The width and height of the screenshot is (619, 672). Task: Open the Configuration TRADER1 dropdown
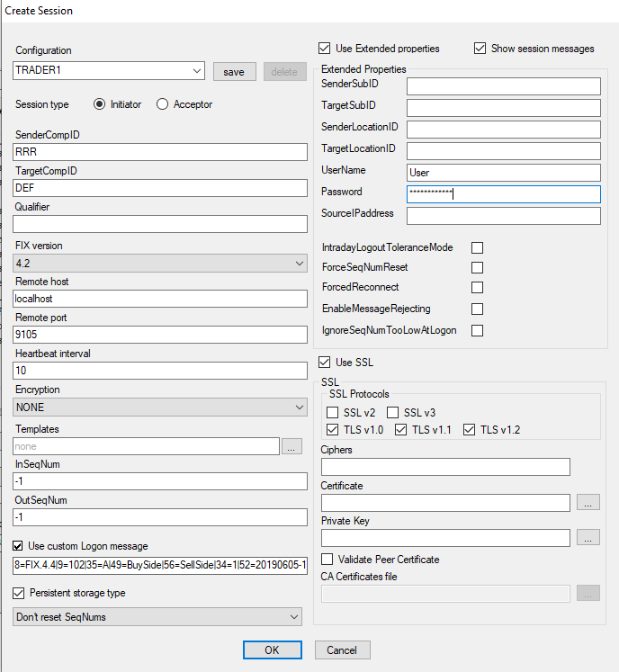[109, 71]
